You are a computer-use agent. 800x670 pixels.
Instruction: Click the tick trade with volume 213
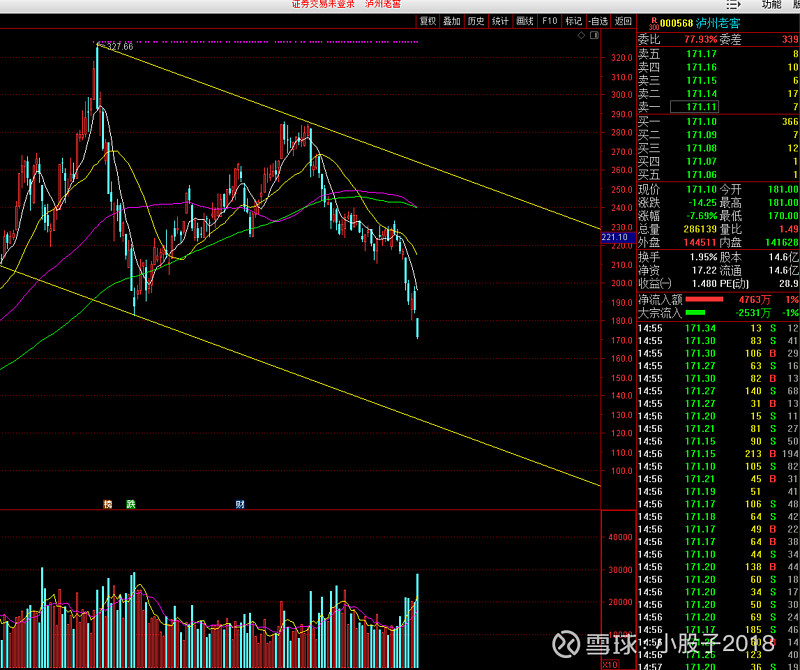coord(718,454)
